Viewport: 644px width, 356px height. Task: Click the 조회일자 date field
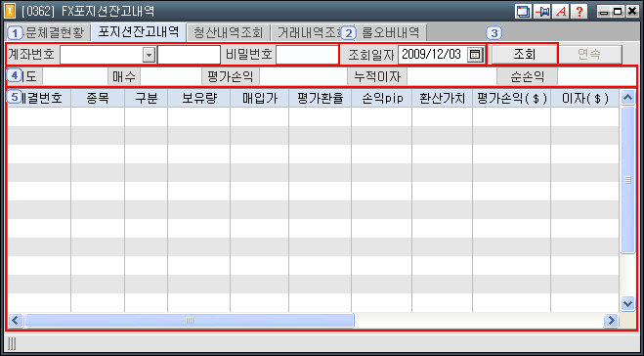point(442,55)
